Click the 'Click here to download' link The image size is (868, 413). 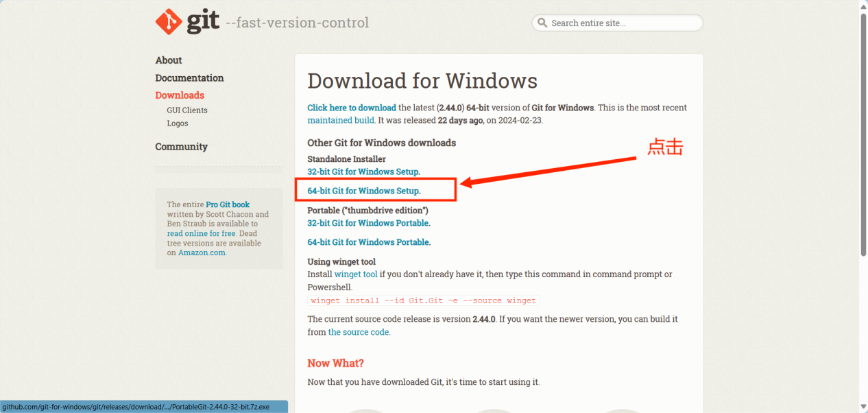coord(352,108)
